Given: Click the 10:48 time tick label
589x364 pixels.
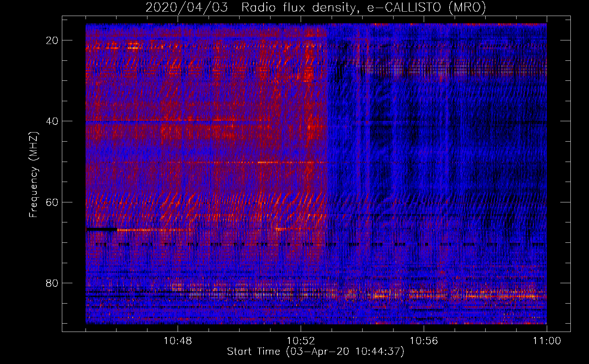Looking at the screenshot, I should pos(178,341).
